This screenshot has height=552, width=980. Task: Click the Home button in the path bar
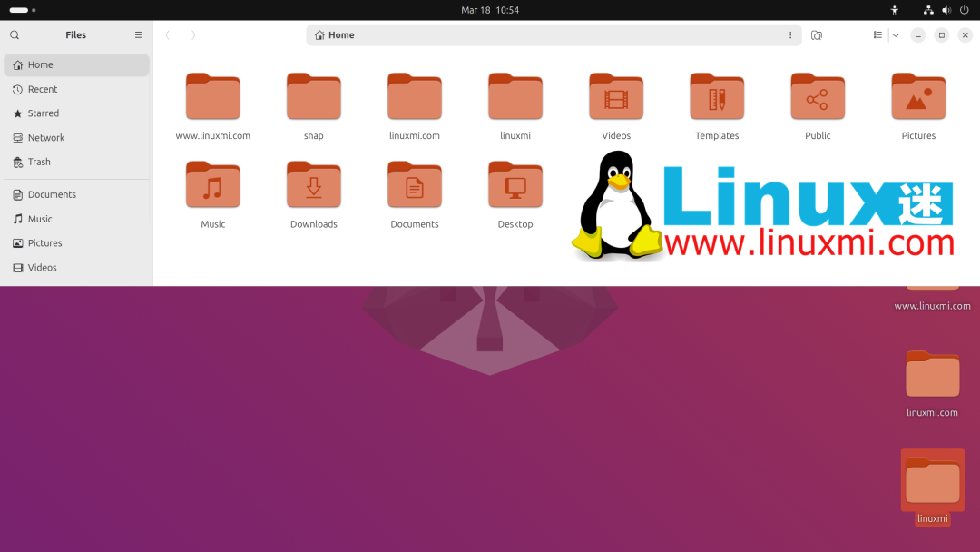tap(334, 34)
